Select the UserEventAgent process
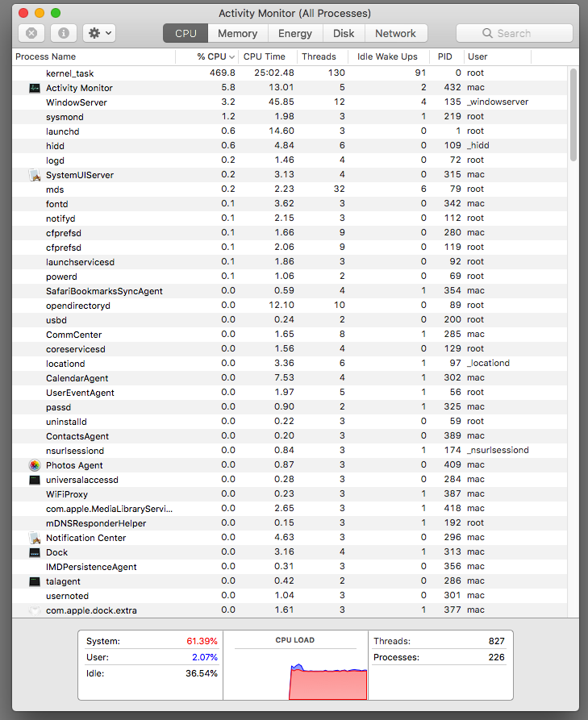The height and width of the screenshot is (720, 588). [x=290, y=392]
